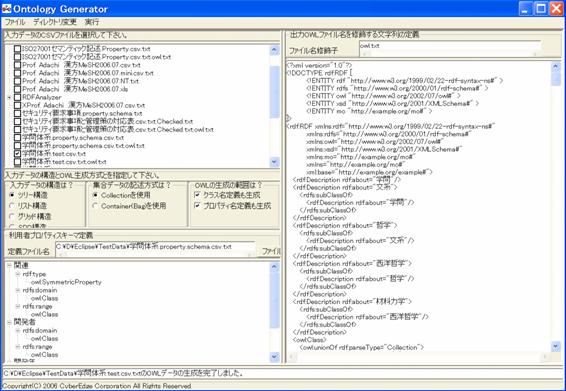Click schema tree scroll up arrow
The width and height of the screenshot is (566, 391).
point(275,267)
